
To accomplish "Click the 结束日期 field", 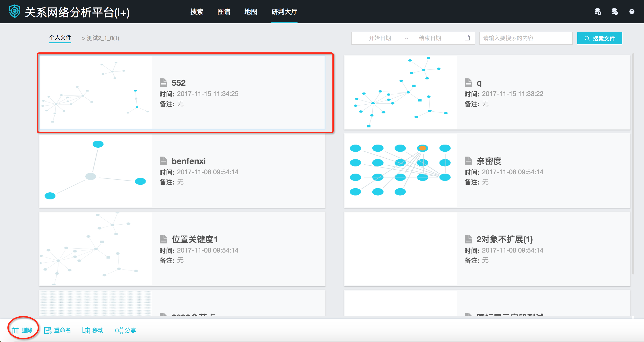I will tap(430, 38).
